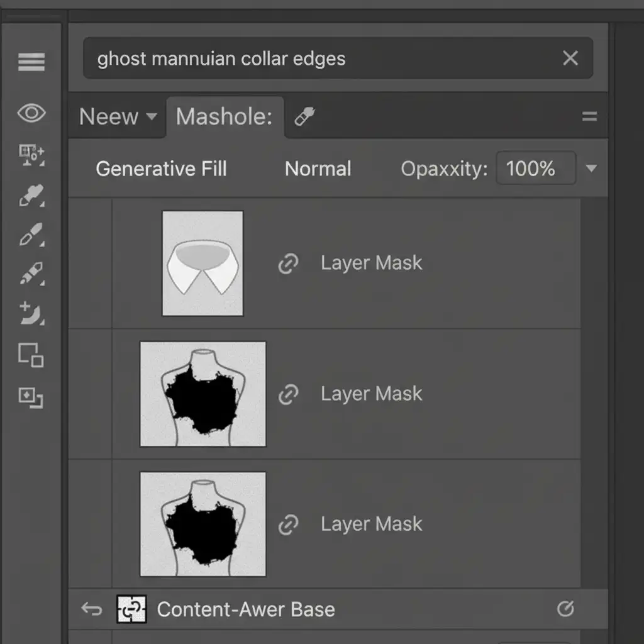Toggle link icon on middle Layer Mask
The width and height of the screenshot is (644, 644).
288,394
